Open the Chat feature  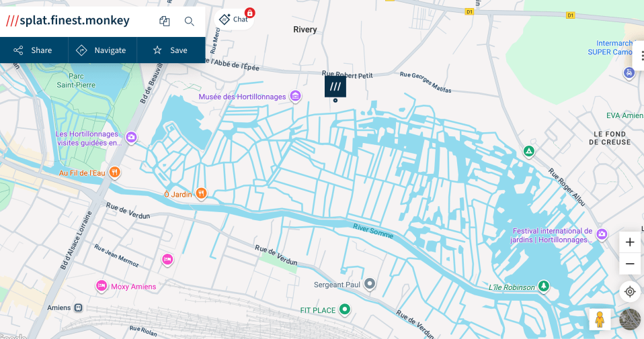tap(234, 19)
